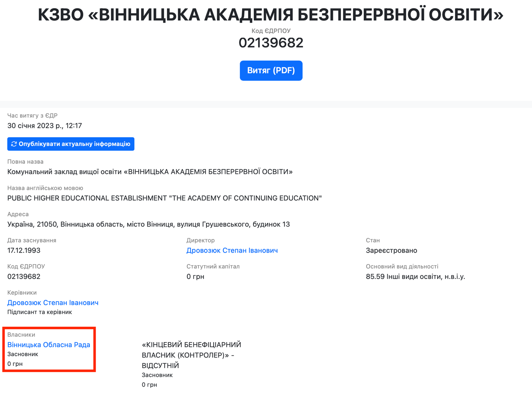
Task: Select the Повна назва full name text
Action: (150, 172)
